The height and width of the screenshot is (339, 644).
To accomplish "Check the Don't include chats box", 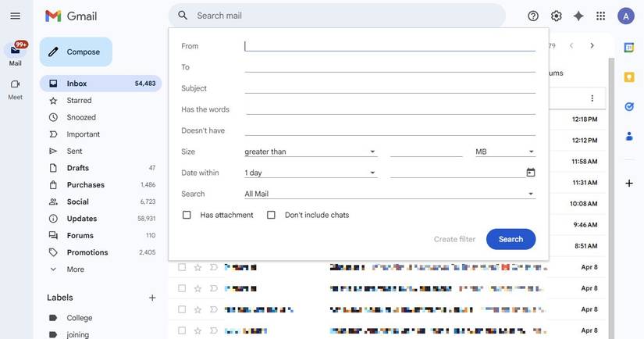I will [271, 215].
